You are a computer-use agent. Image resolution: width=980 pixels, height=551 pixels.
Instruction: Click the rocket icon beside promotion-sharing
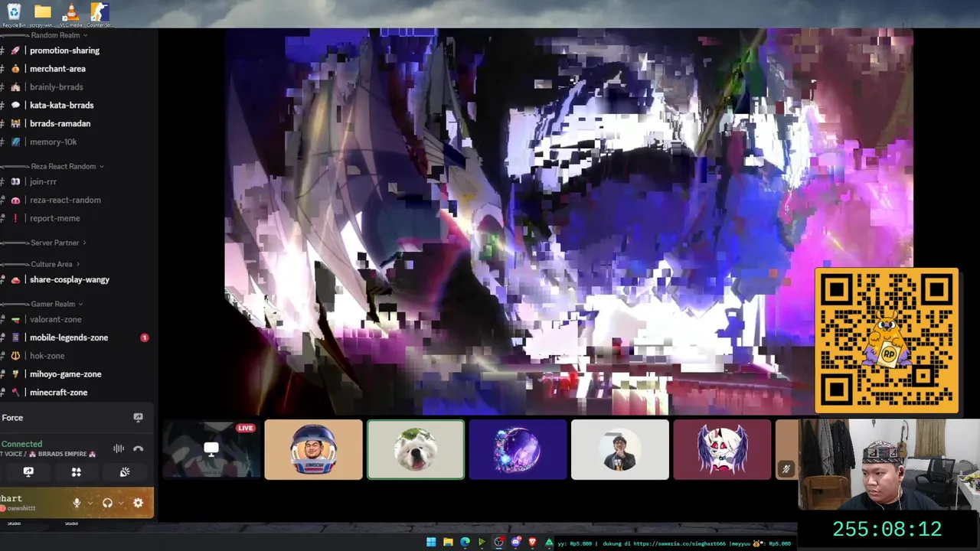tap(15, 51)
